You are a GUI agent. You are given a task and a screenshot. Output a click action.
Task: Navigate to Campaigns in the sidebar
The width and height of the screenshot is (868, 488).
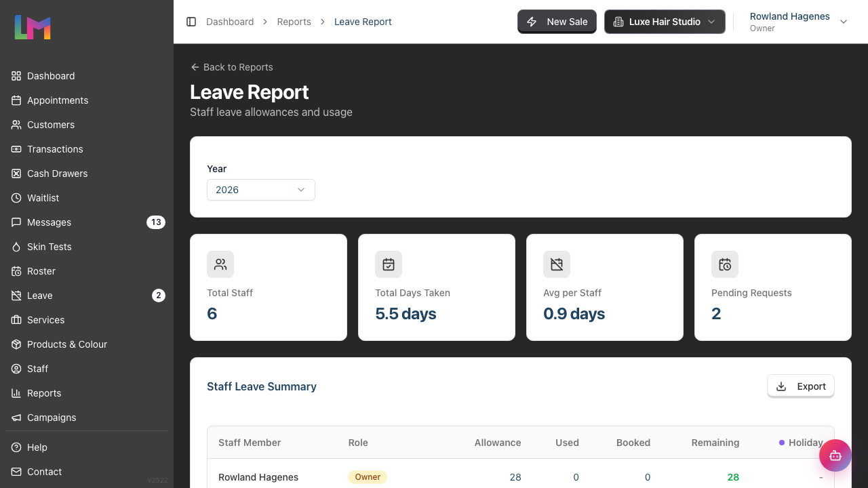coord(87,418)
